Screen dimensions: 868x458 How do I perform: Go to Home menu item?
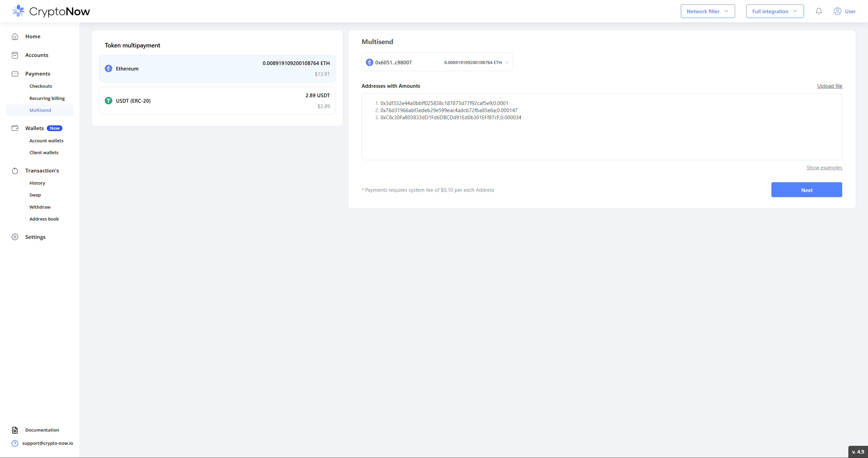click(33, 37)
